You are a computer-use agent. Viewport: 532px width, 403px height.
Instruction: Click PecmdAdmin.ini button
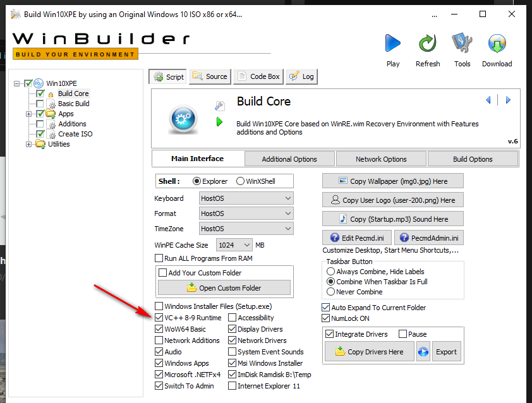pos(429,238)
